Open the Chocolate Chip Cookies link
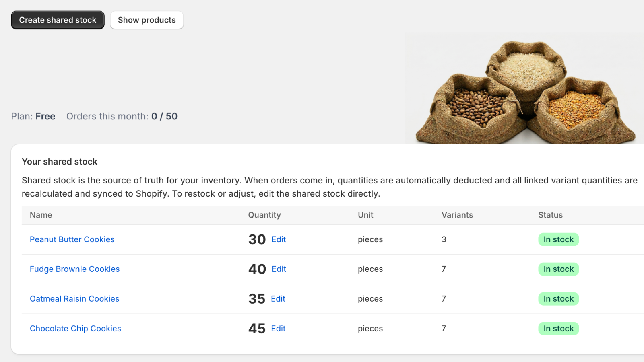This screenshot has height=362, width=644. point(75,329)
